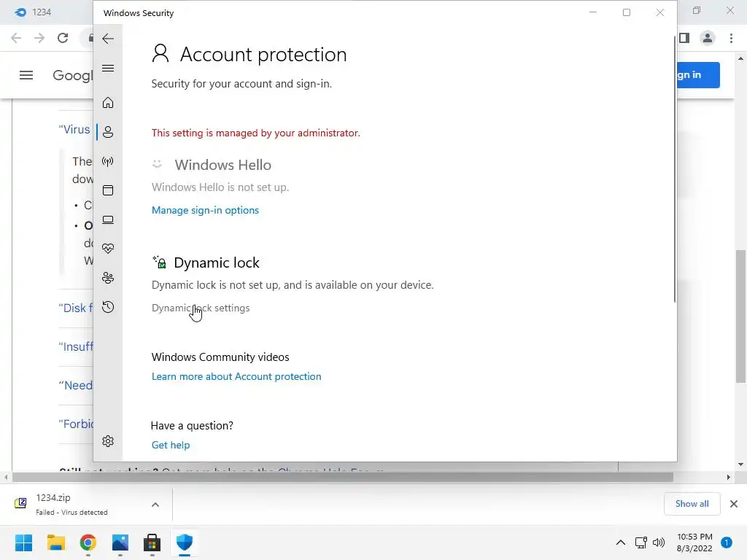The image size is (747, 560).
Task: Open the taskbar clock and date
Action: pos(694,542)
